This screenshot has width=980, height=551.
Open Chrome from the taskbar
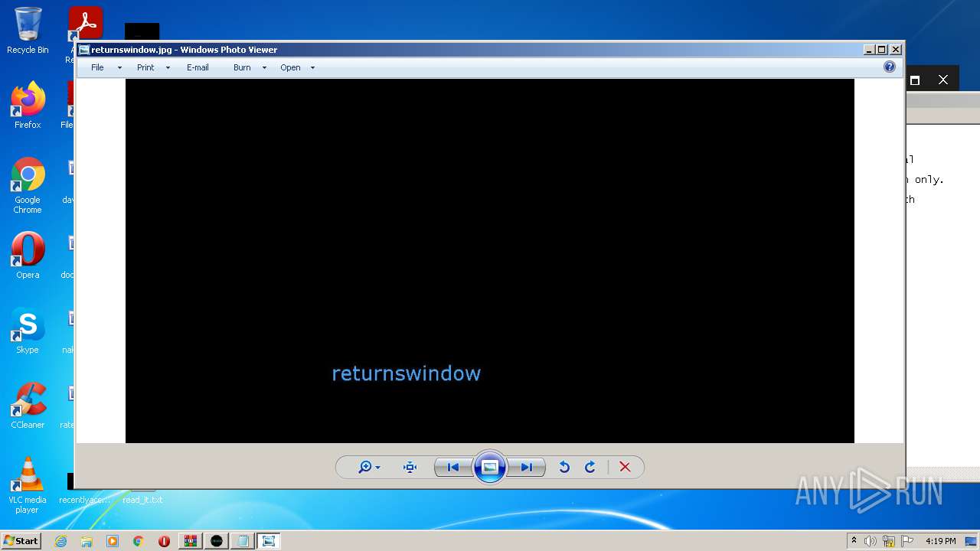tap(139, 541)
